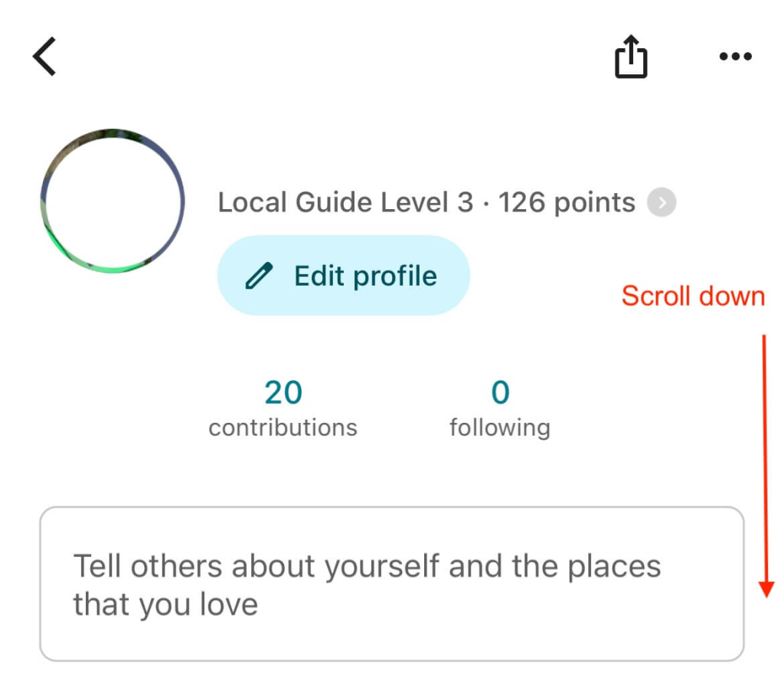Open Local Guide Level 3 details
This screenshot has width=784, height=691.
[x=345, y=203]
